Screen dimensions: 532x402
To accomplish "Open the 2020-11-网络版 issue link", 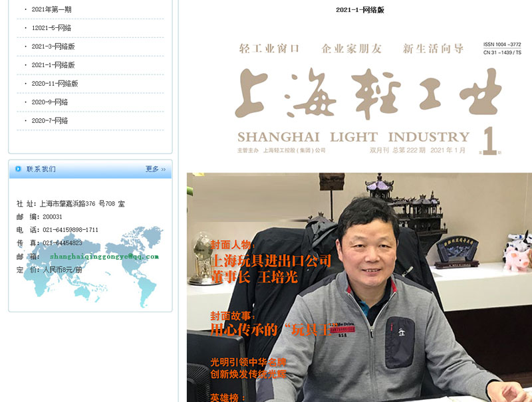I will click(x=55, y=83).
